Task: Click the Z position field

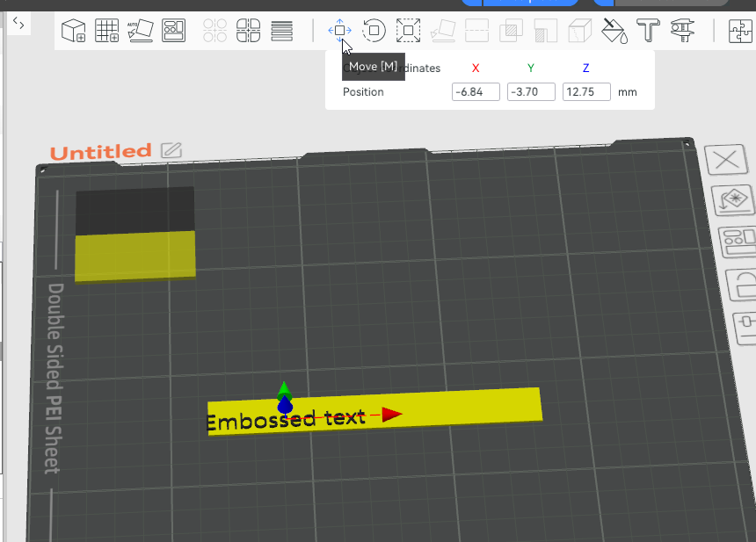Action: pyautogui.click(x=586, y=92)
